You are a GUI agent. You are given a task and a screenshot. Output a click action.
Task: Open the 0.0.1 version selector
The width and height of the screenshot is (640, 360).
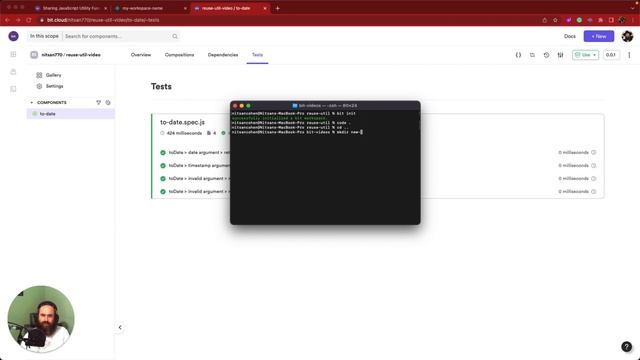click(x=611, y=55)
